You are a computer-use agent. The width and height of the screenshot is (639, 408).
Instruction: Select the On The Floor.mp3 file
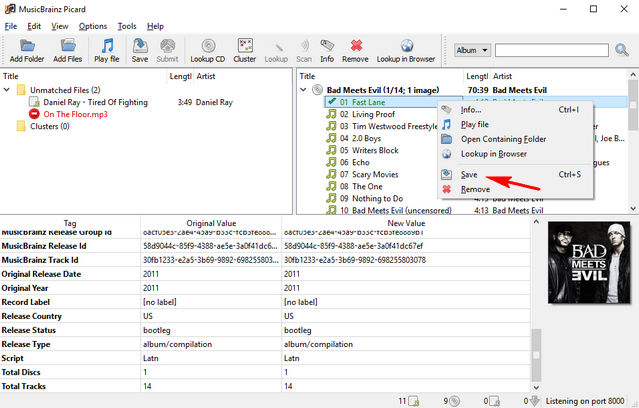(74, 114)
